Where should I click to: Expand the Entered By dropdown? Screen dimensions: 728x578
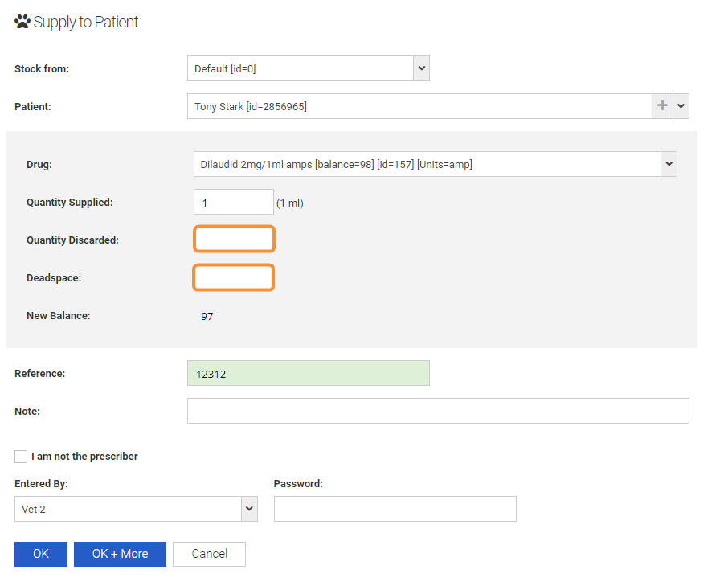[249, 509]
